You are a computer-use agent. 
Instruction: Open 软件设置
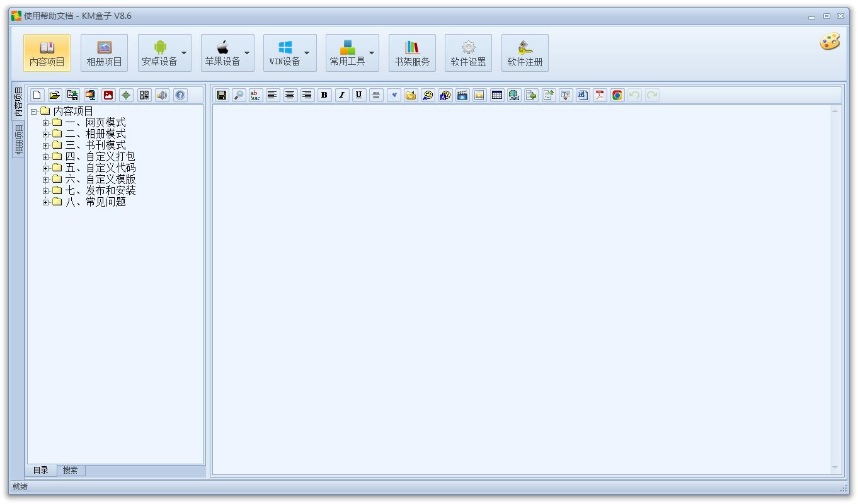coord(469,53)
